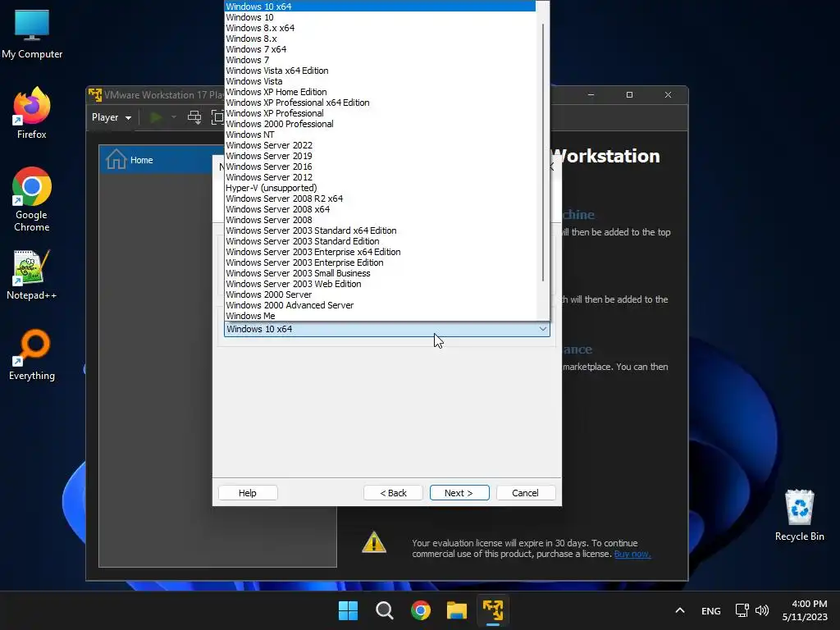Pick Windows Server 2008 x64
The image size is (840, 630).
pyautogui.click(x=380, y=209)
